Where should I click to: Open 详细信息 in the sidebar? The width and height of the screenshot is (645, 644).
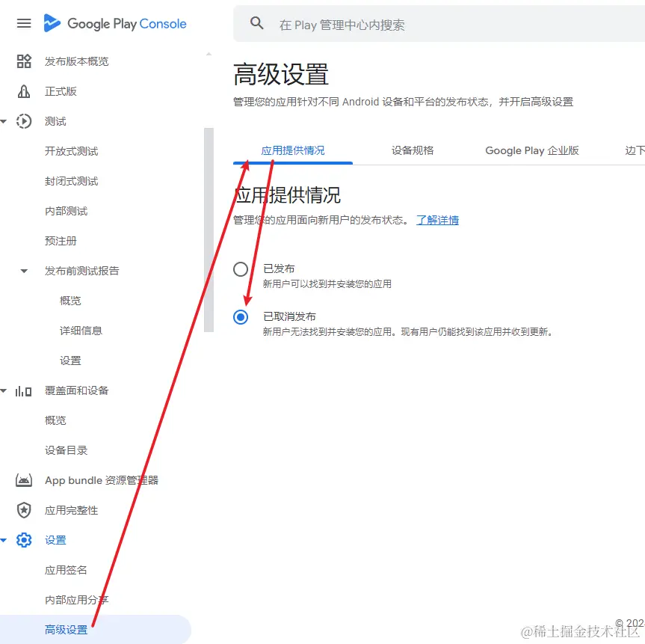pos(81,331)
